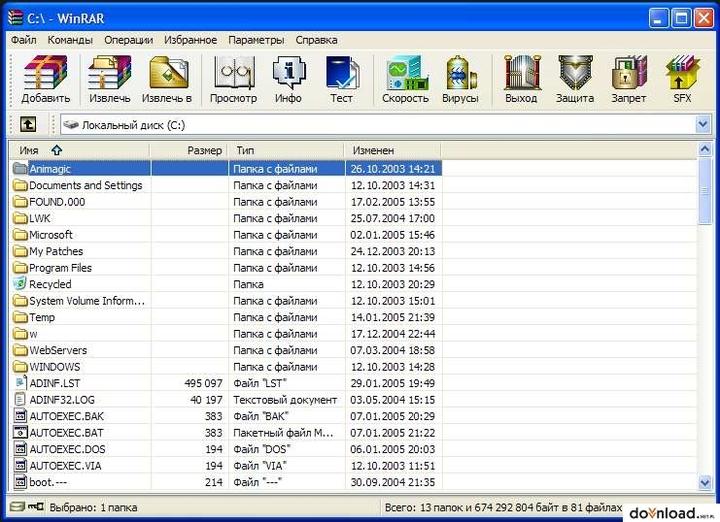Viewport: 720px width, 522px height.
Task: Run the Тест (Test) archive tool
Action: tap(341, 78)
